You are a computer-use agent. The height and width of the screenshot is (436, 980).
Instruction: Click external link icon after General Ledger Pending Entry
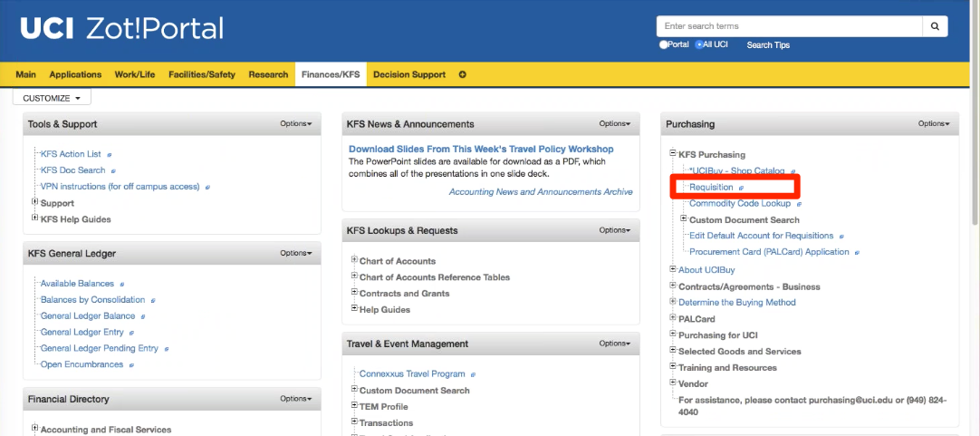point(167,349)
